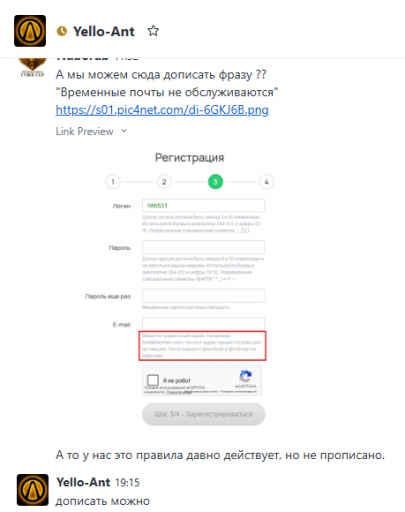Screen dimensions: 405x512
Task: Click the "Шаг 3/4 - Зарегистрироваться" button
Action: (204, 414)
